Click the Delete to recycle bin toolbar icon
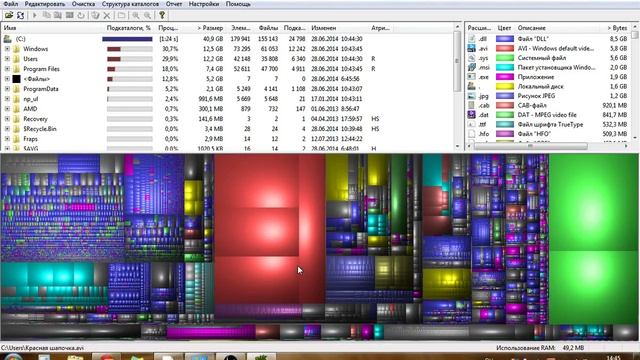Screen dimensions: 640x360 coord(96,15)
